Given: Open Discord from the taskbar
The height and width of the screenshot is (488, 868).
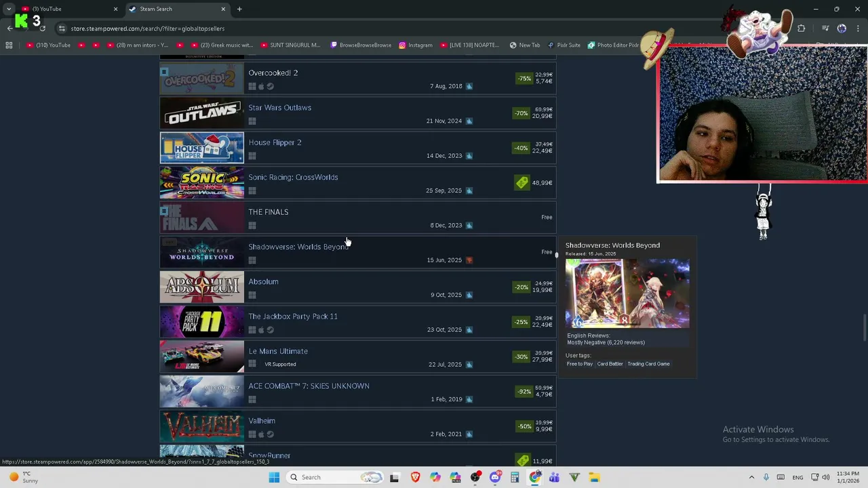Looking at the screenshot, I should 495,477.
